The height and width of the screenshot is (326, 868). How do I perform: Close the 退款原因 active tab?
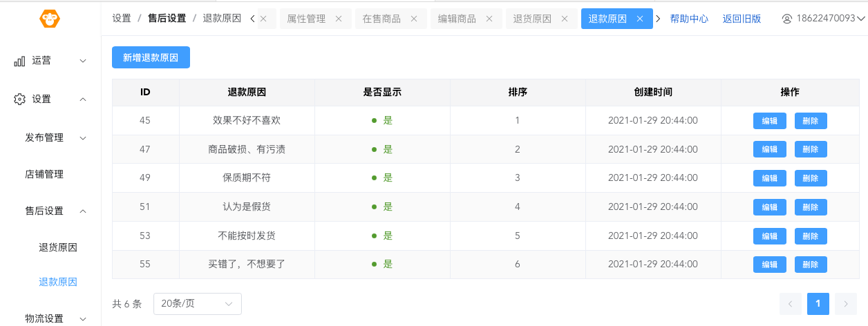[640, 19]
